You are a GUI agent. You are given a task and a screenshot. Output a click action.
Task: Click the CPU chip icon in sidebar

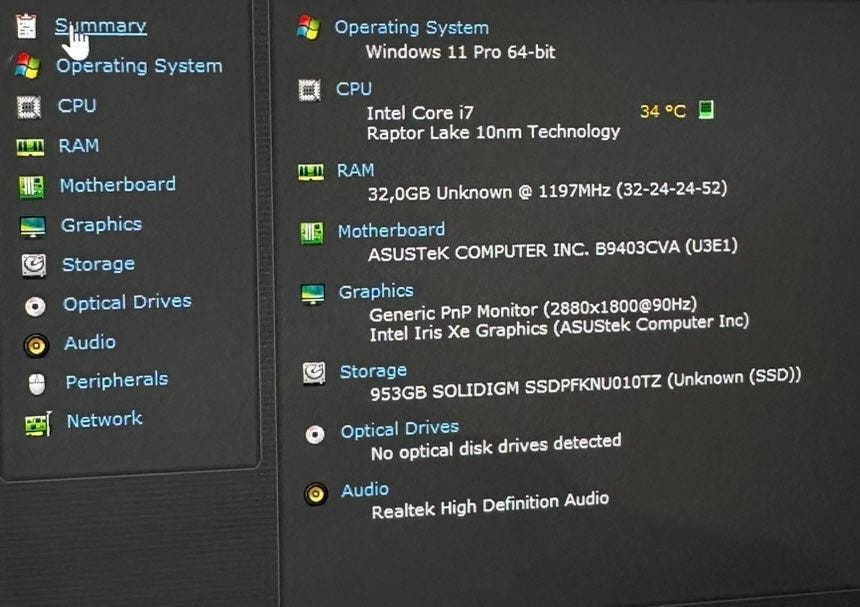(x=29, y=107)
